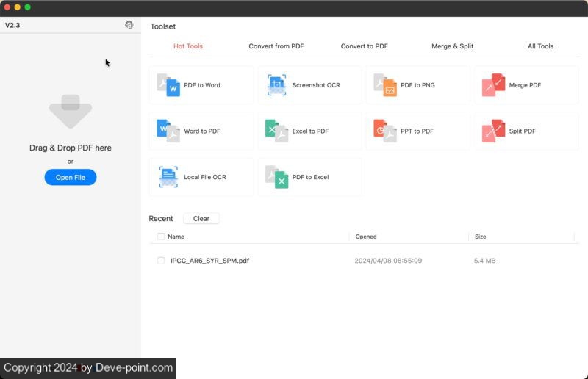Tick the select-all checkbox beside Name
The width and height of the screenshot is (588, 379).
(161, 237)
